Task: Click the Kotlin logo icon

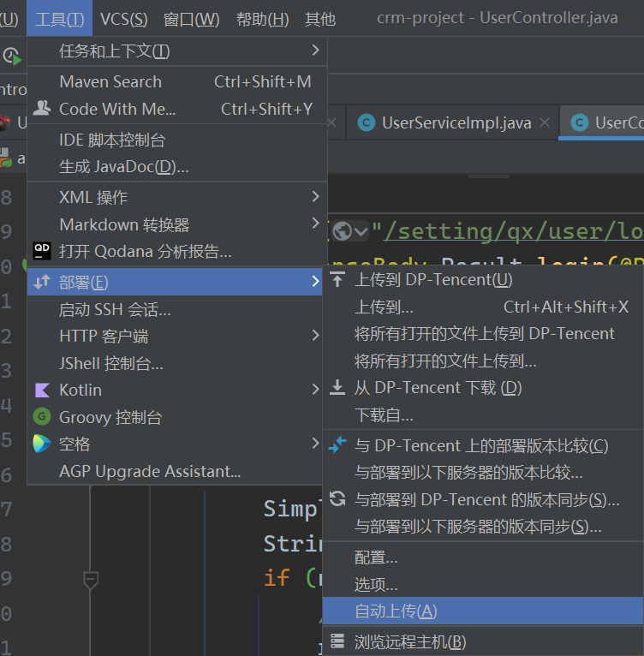Action: tap(42, 390)
